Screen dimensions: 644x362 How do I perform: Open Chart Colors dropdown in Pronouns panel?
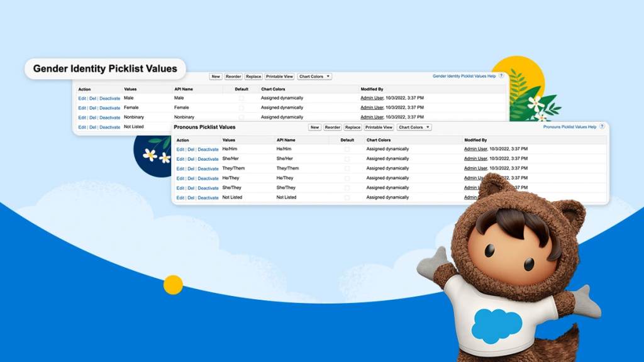tap(414, 127)
